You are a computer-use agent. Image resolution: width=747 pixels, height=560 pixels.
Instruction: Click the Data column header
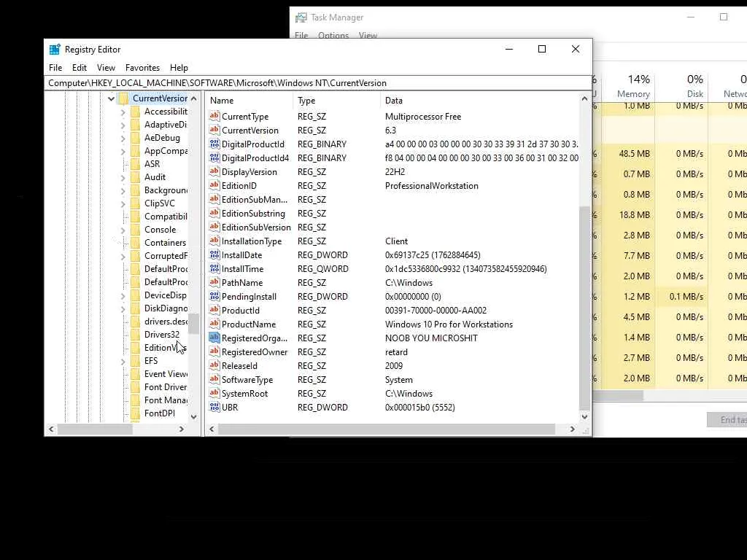(x=480, y=101)
